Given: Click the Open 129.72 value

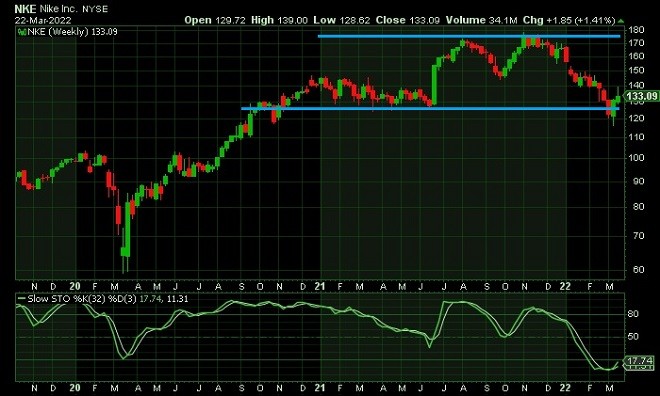Looking at the screenshot, I should click(x=215, y=20).
